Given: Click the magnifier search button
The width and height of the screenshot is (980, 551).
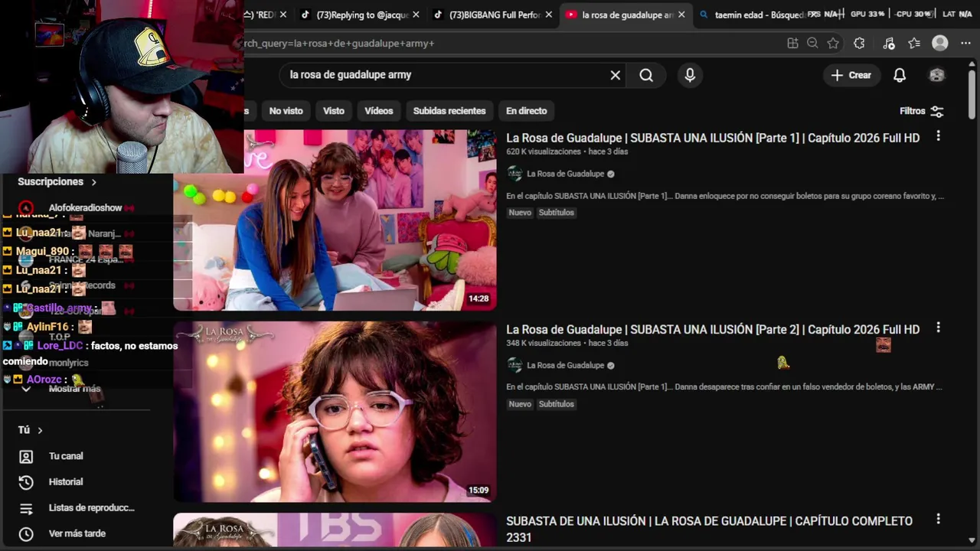Looking at the screenshot, I should [x=646, y=75].
